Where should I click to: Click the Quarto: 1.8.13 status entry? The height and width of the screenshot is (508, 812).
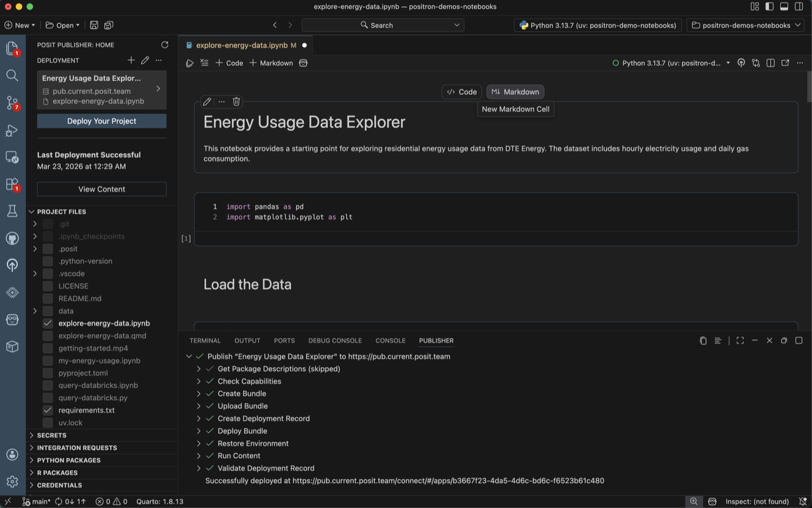point(159,502)
